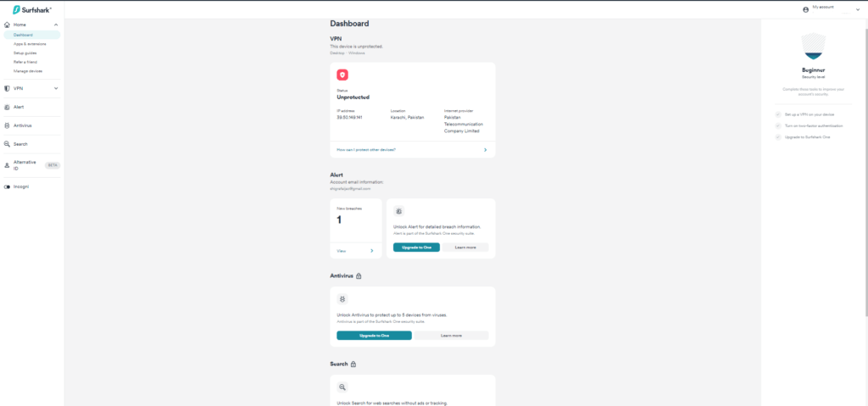Click Upgrade to One in Antivirus card
This screenshot has height=406, width=868.
(374, 335)
